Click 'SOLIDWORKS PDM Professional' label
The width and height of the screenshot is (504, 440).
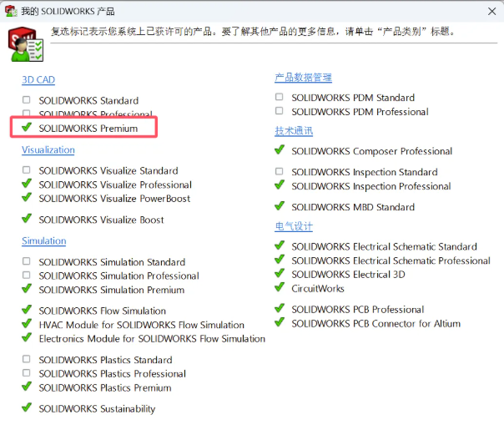click(x=360, y=112)
